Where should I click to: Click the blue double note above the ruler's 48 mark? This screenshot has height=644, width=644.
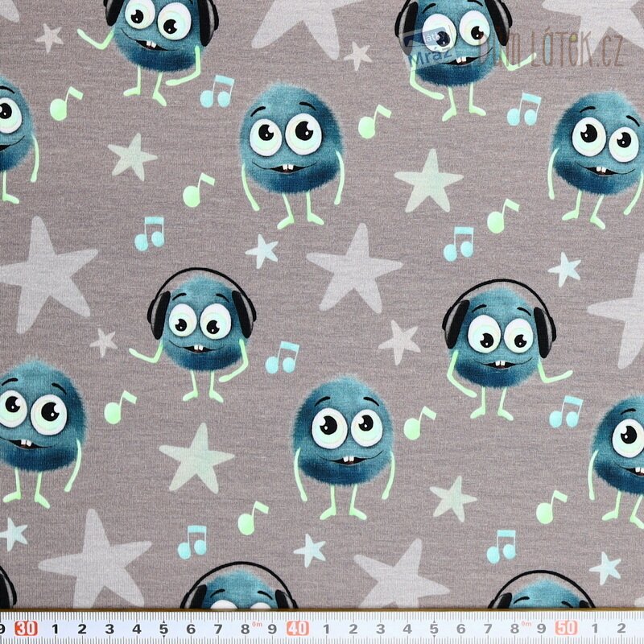(501, 546)
